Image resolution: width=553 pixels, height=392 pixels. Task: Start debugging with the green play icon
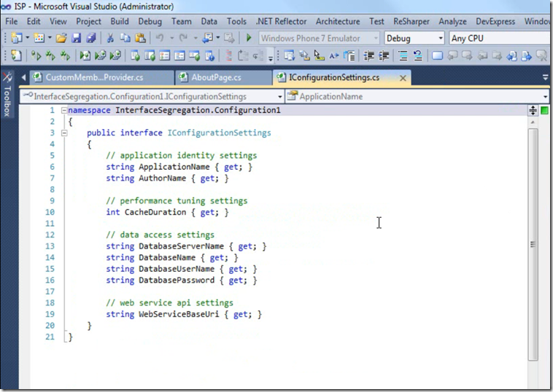pyautogui.click(x=249, y=38)
